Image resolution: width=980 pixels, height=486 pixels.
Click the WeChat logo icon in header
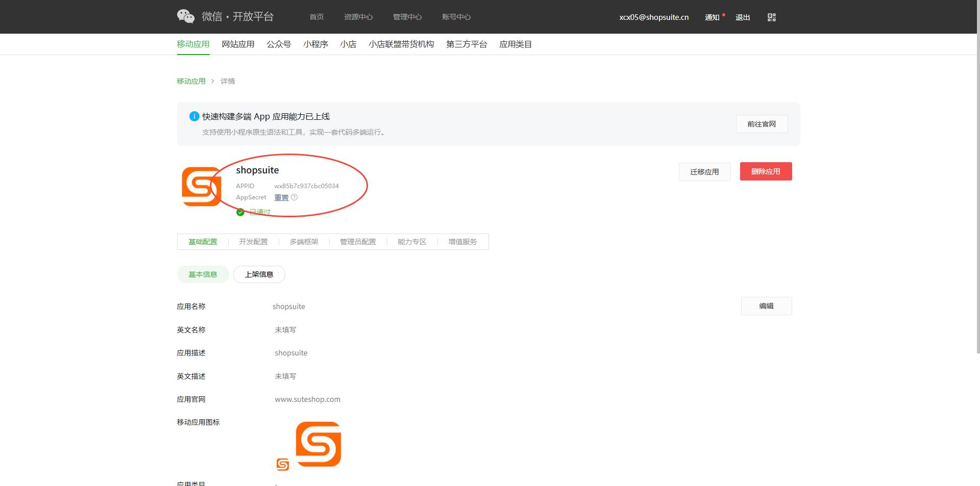(186, 16)
